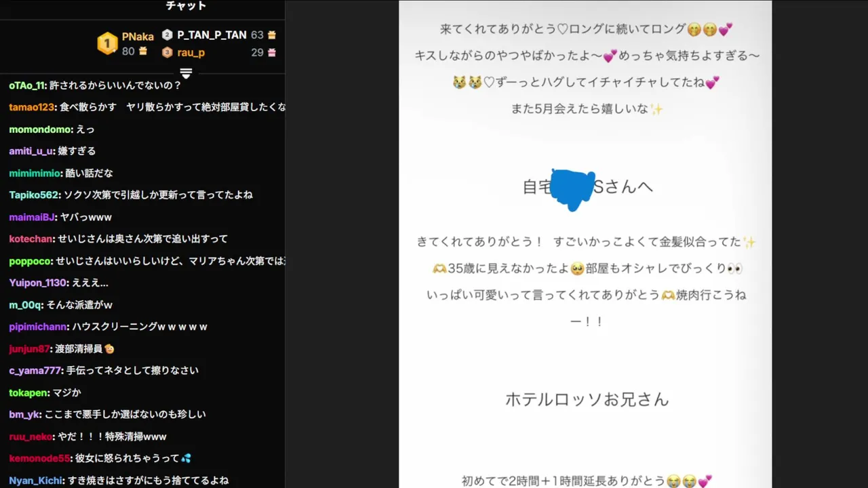
Task: Click username c_yama777 in chat
Action: pos(36,371)
